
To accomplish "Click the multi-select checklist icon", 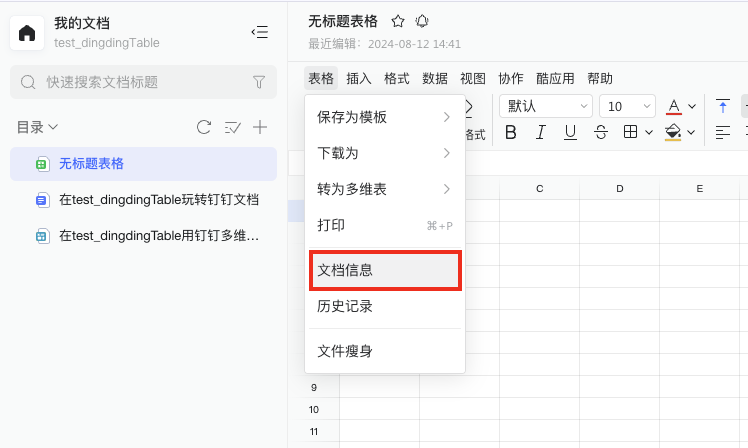I will [232, 127].
